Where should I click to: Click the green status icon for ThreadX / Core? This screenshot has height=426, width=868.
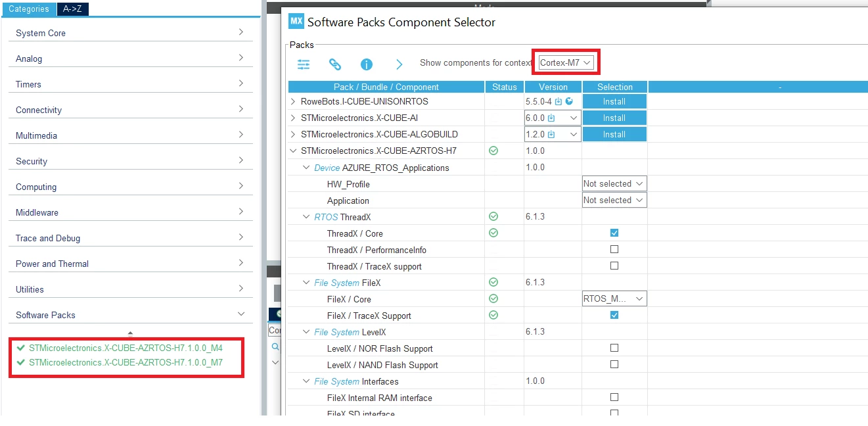tap(493, 233)
